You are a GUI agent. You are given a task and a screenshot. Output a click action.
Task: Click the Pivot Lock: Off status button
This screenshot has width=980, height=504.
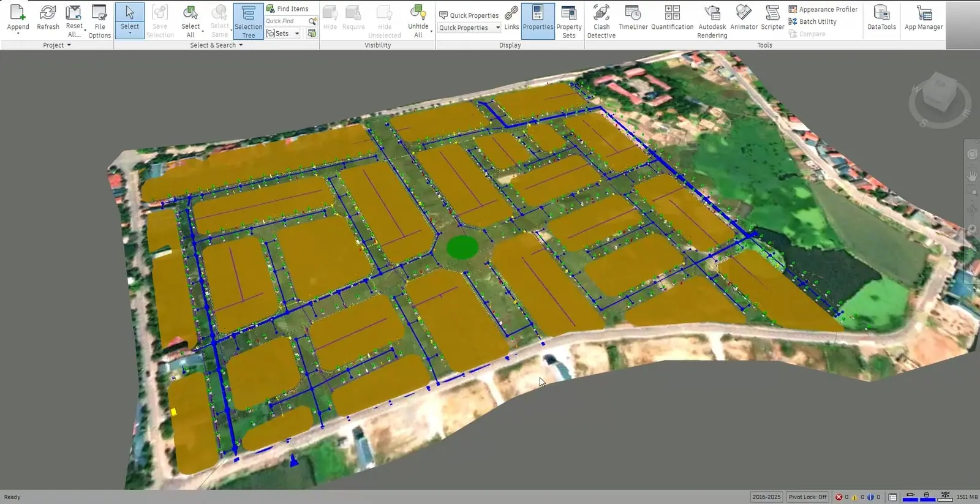click(807, 497)
